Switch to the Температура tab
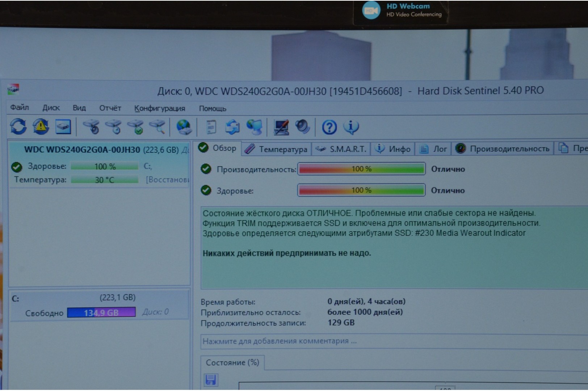This screenshot has width=588, height=391. [277, 149]
